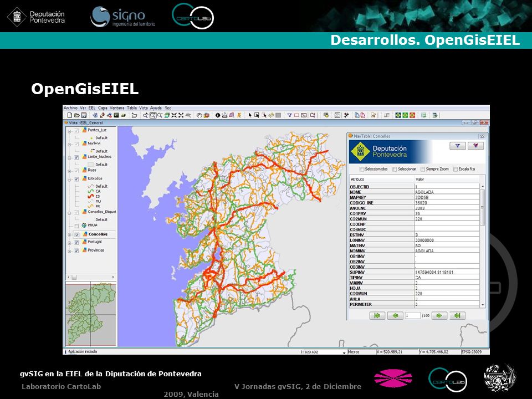Enable Seleccionar checkbox in NavTable

395,169
